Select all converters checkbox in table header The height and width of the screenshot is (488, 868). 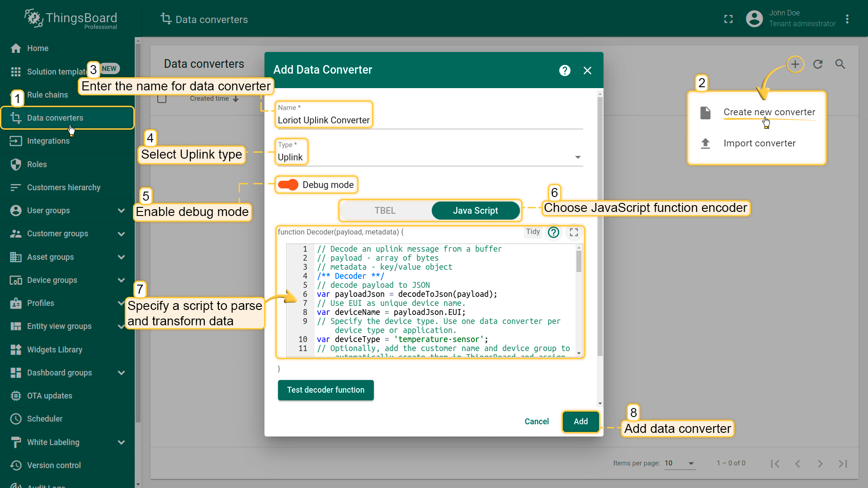click(162, 99)
